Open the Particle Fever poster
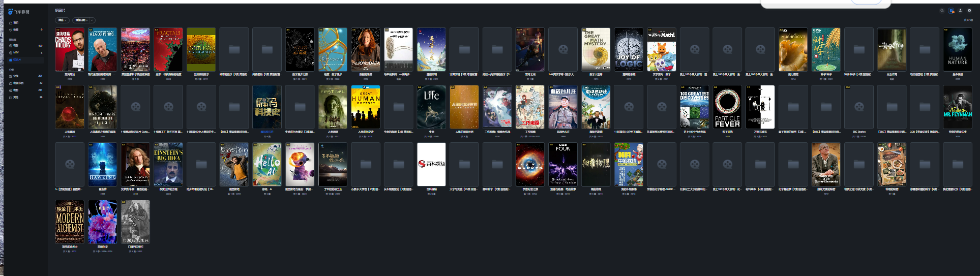Image resolution: width=980 pixels, height=276 pixels. (728, 107)
